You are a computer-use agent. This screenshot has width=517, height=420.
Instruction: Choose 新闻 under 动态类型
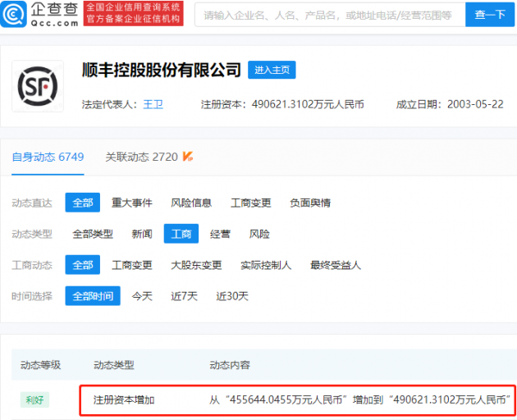(142, 234)
